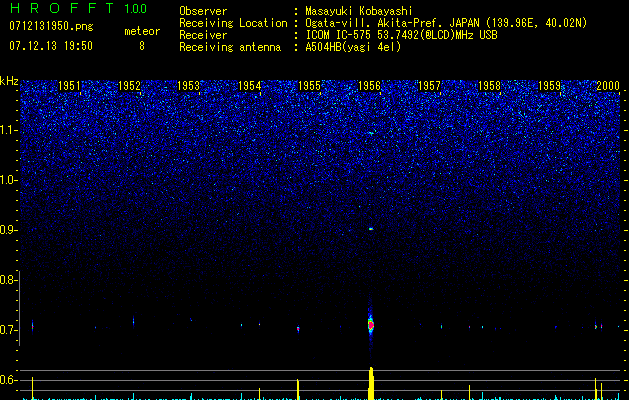Click the 1.0 kHz axis label
The image size is (629, 400).
coord(8,180)
